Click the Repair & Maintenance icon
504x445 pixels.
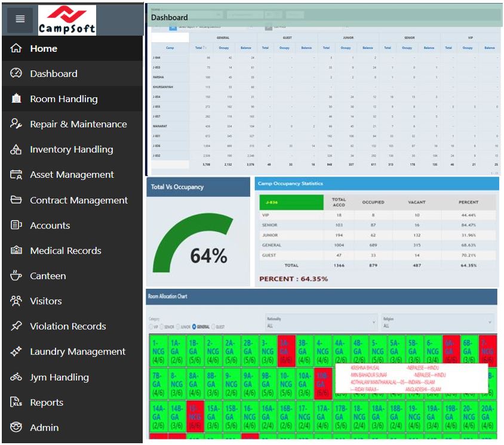pyautogui.click(x=16, y=124)
